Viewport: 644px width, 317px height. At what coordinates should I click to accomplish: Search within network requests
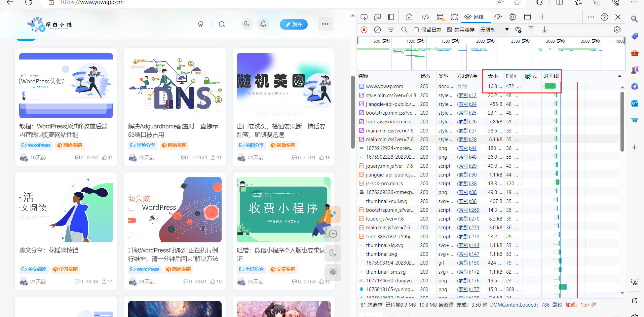coord(404,30)
